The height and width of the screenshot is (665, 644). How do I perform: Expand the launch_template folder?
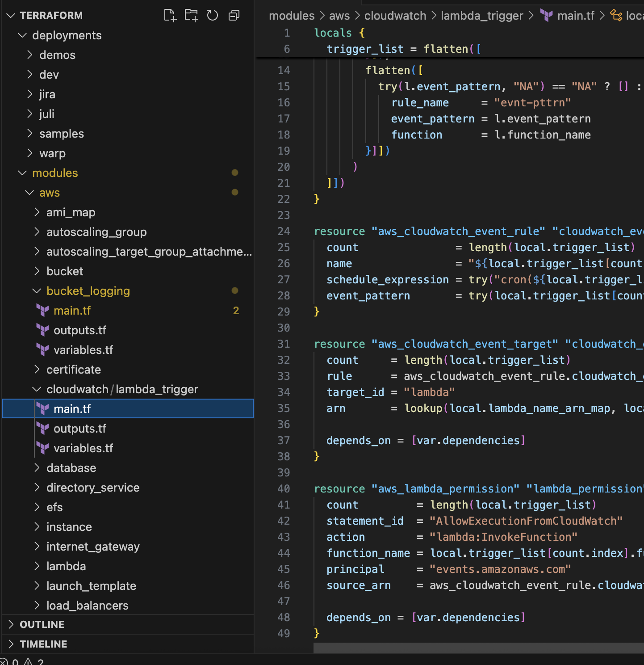[x=37, y=586]
